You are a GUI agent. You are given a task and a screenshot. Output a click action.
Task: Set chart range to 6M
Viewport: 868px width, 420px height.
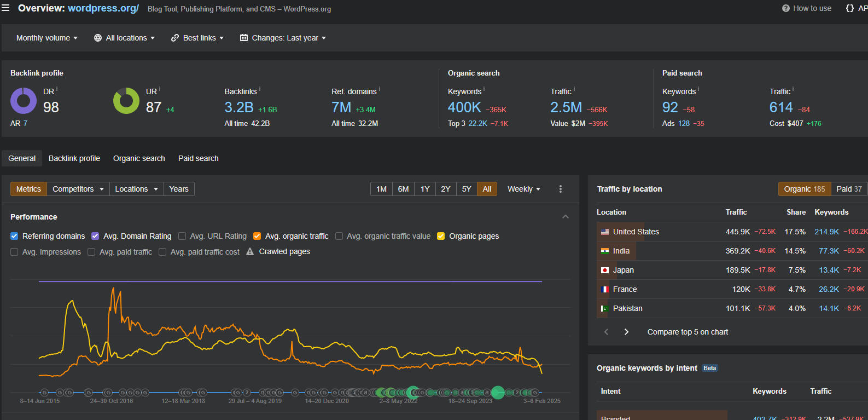point(404,189)
